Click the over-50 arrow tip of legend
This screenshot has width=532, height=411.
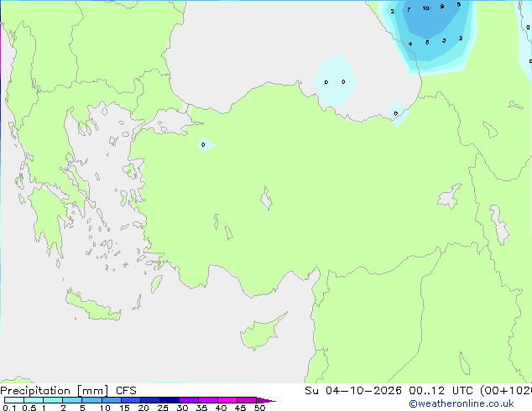(x=266, y=400)
